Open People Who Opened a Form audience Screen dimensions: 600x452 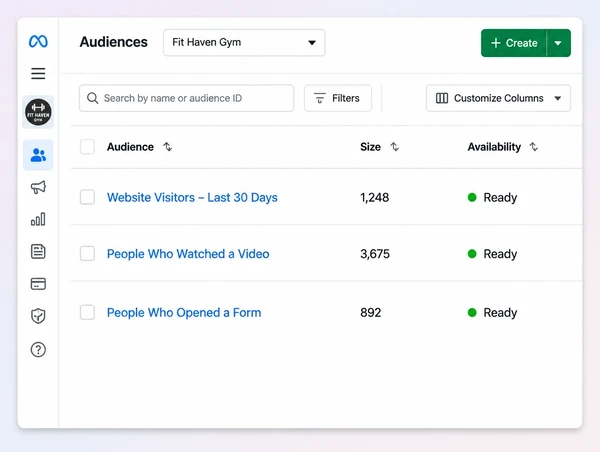[184, 313]
